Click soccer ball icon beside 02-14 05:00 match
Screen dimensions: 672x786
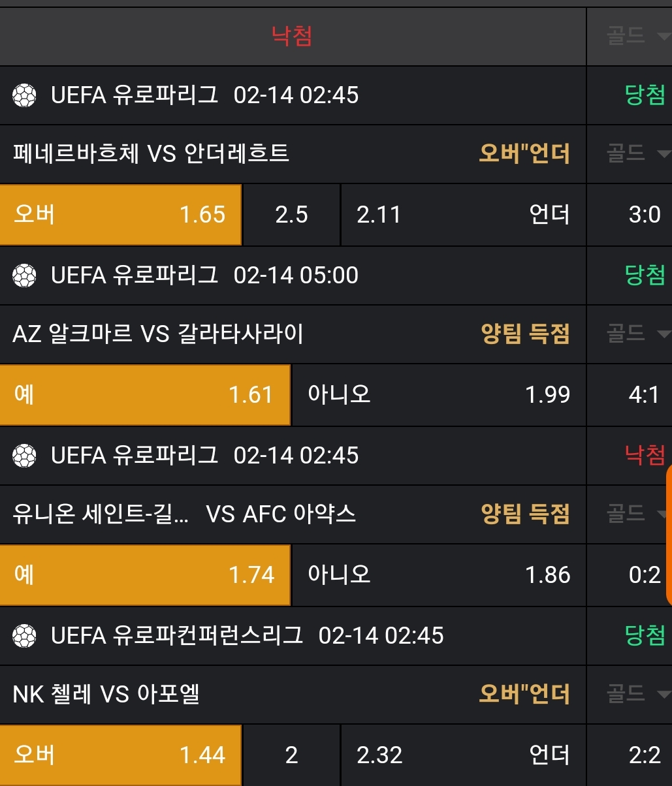coord(25,275)
